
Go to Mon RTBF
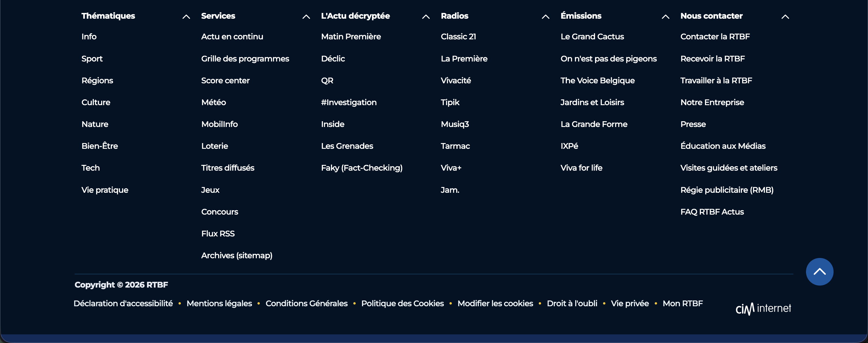[683, 304]
